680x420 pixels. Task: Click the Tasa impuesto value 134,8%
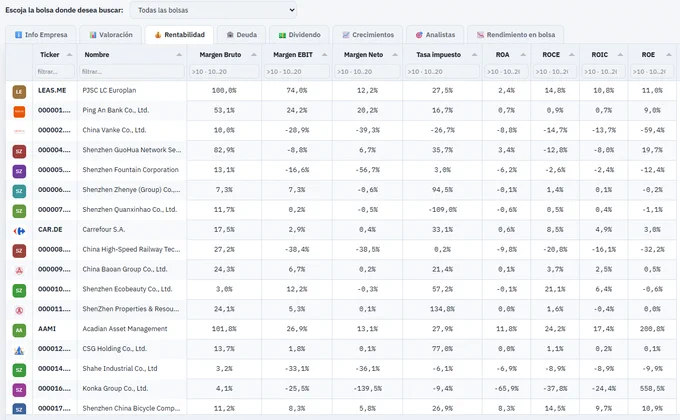pyautogui.click(x=442, y=309)
